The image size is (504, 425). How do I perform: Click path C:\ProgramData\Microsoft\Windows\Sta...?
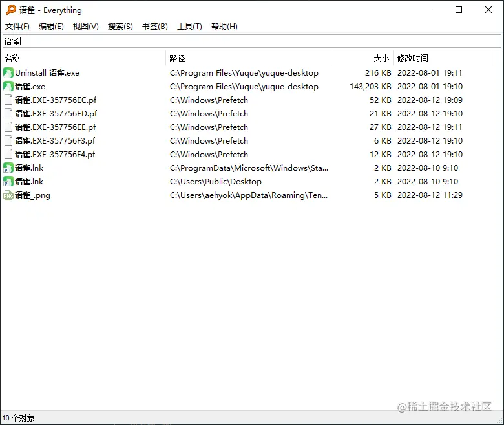(249, 168)
